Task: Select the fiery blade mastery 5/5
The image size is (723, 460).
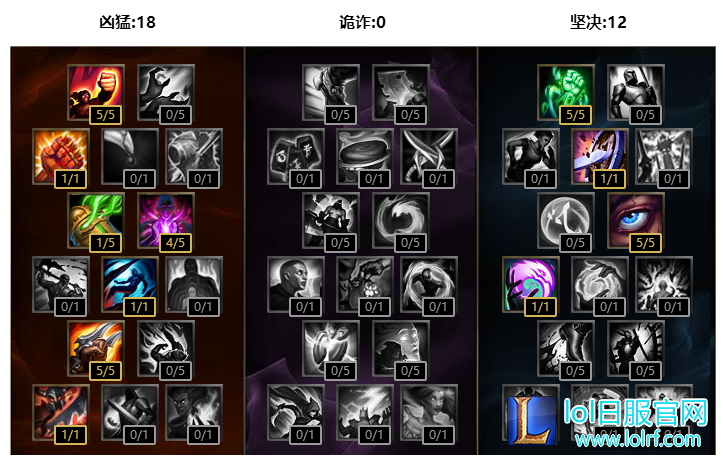Action: (x=96, y=349)
